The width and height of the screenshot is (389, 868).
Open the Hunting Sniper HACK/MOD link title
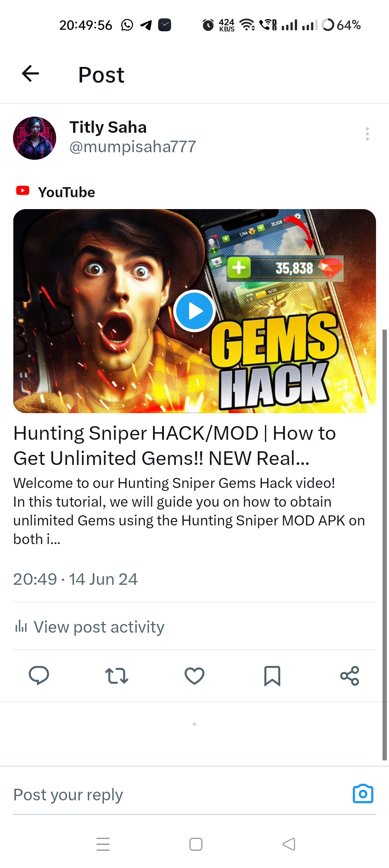coord(175,446)
